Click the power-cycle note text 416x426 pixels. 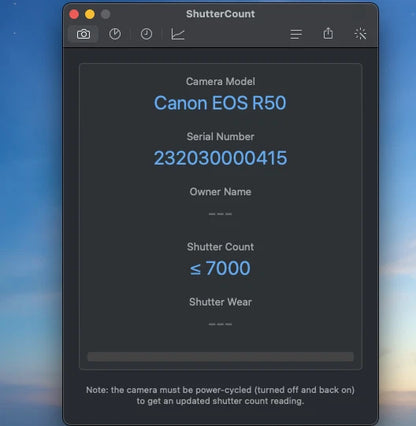220,395
